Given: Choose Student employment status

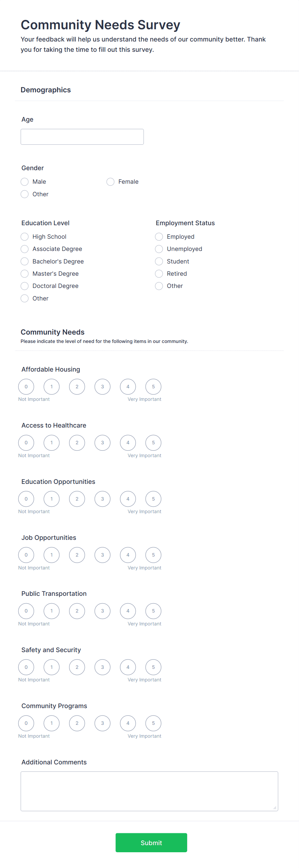Looking at the screenshot, I should (159, 261).
